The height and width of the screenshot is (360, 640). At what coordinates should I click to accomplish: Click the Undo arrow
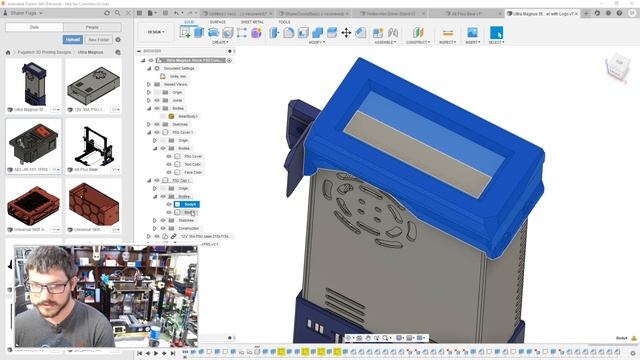click(x=176, y=13)
